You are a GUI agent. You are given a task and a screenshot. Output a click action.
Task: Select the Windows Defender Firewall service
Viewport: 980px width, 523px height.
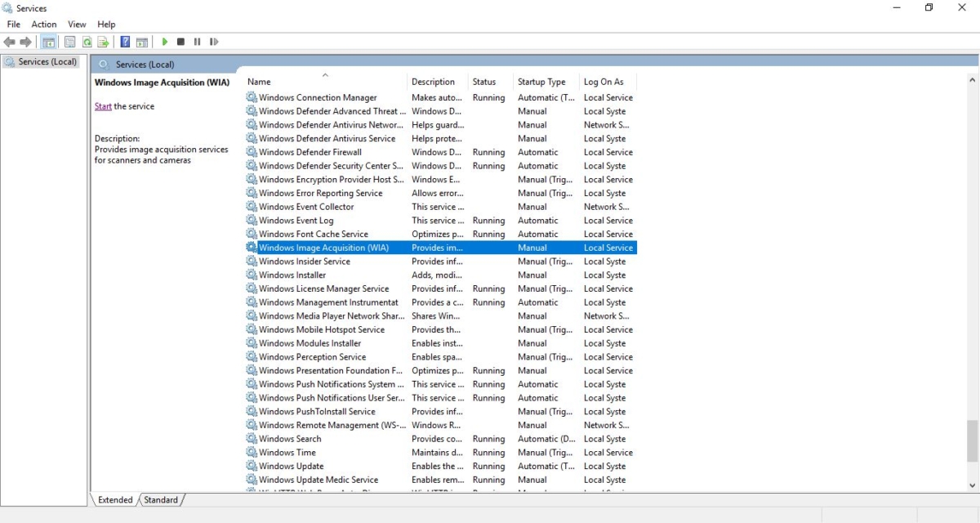tap(310, 152)
